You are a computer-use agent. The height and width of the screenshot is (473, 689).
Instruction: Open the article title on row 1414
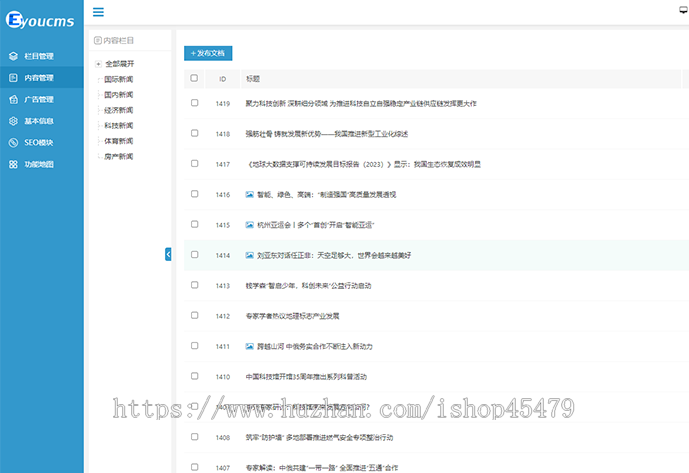[334, 255]
